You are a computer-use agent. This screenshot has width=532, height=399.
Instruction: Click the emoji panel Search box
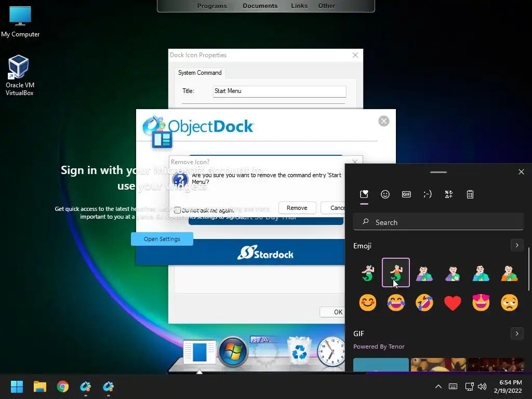(438, 222)
